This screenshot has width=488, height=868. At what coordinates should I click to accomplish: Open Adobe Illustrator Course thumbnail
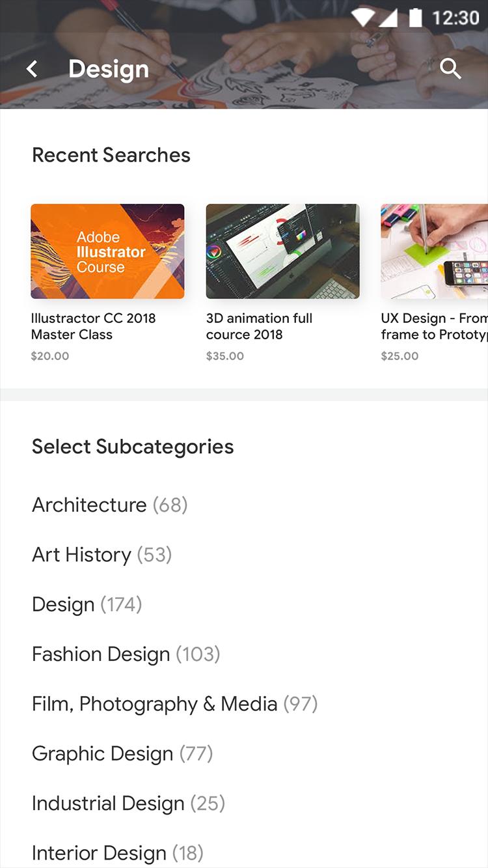click(107, 251)
